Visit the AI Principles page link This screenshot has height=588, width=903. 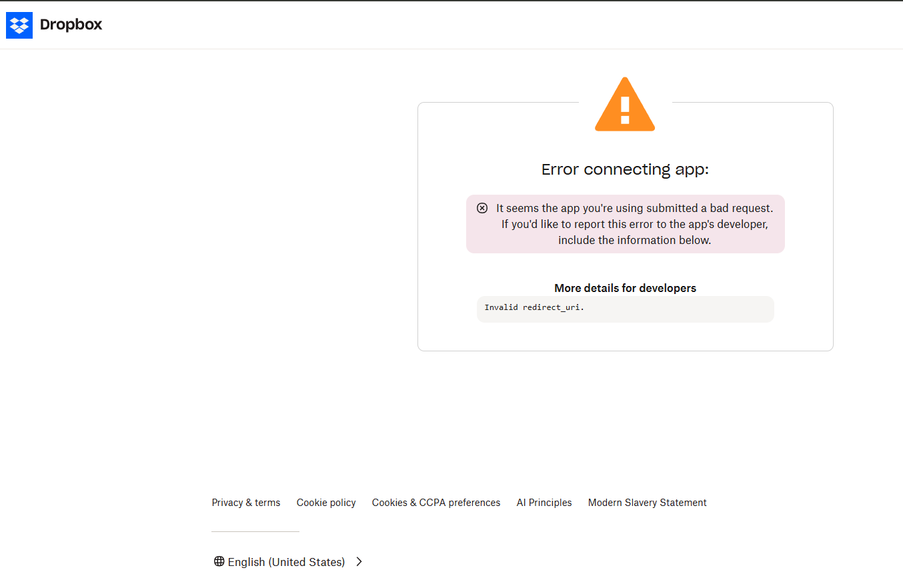544,503
